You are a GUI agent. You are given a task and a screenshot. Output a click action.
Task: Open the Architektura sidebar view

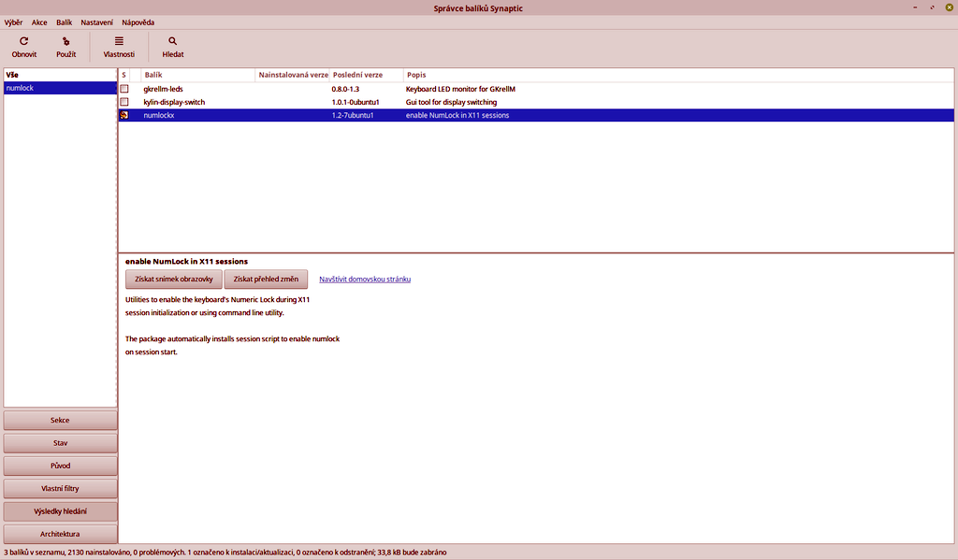point(60,533)
